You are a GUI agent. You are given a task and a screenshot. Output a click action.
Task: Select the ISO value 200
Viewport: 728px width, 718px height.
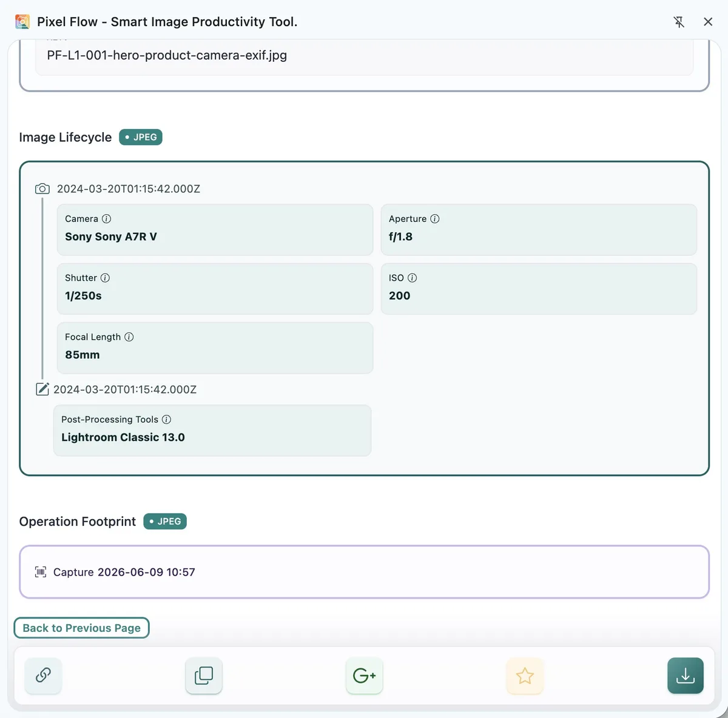click(x=399, y=296)
